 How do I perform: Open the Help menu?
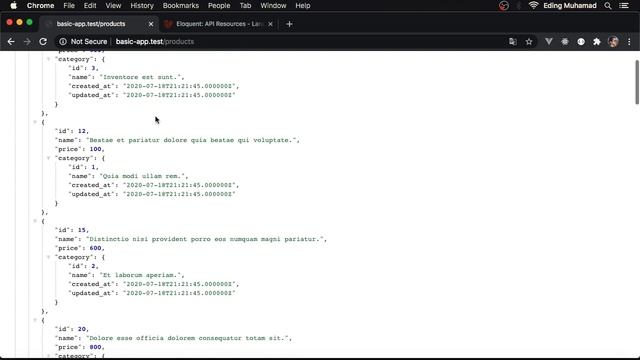[x=303, y=6]
